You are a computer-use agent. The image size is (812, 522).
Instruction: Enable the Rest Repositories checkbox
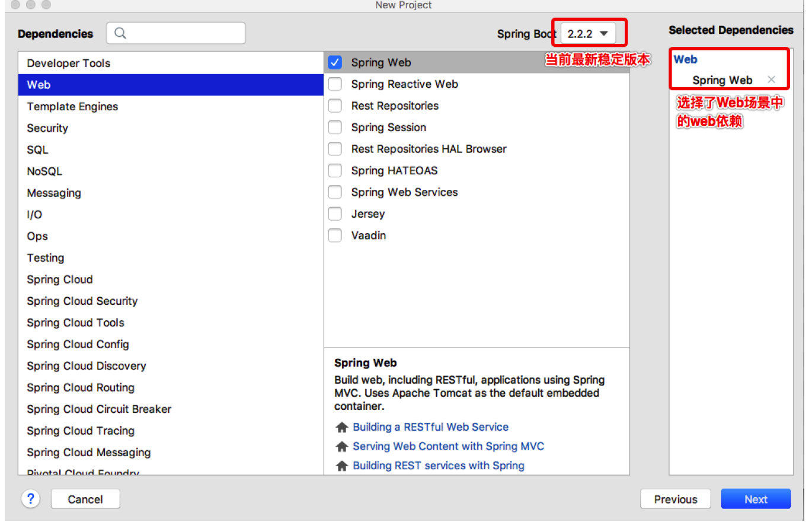pos(335,106)
